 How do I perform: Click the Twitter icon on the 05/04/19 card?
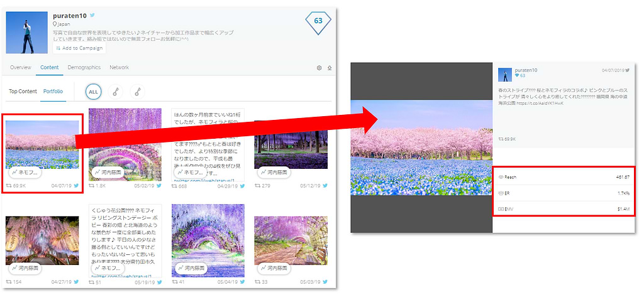click(x=242, y=282)
